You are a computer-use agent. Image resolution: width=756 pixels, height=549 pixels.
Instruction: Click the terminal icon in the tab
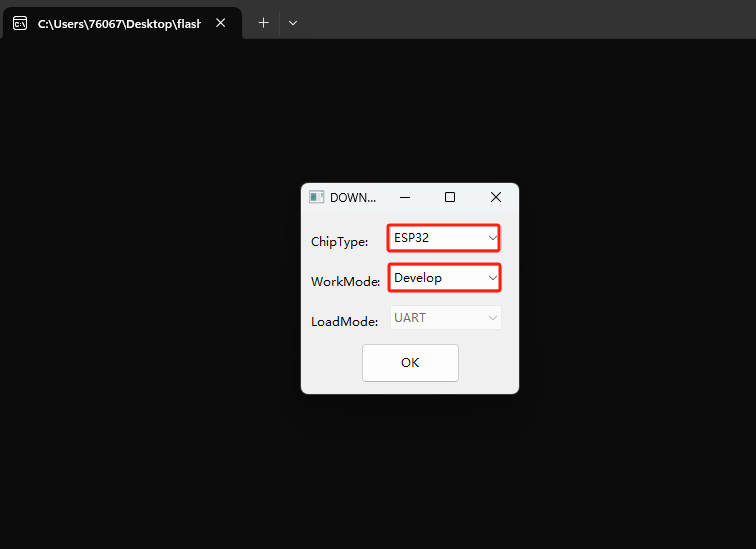pyautogui.click(x=20, y=22)
